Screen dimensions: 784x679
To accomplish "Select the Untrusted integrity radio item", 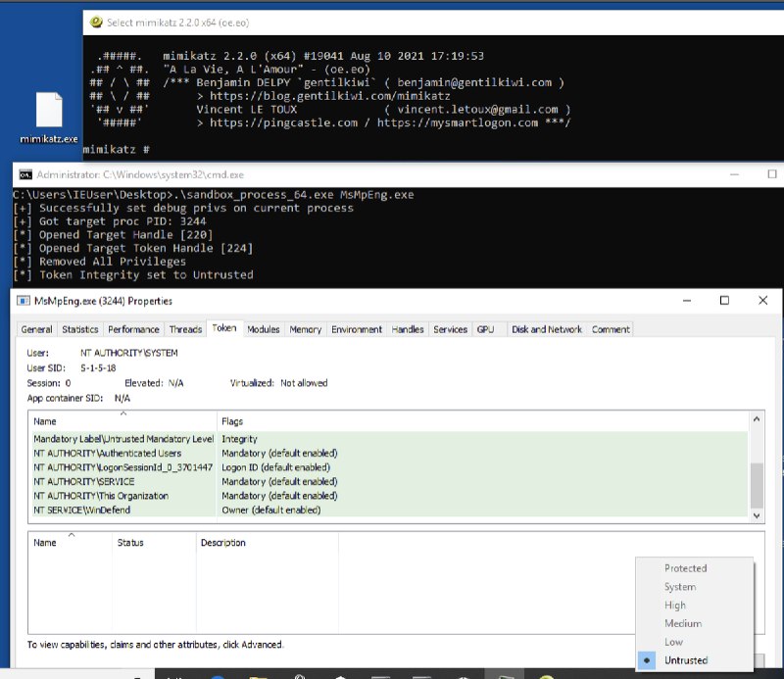I will (x=695, y=660).
